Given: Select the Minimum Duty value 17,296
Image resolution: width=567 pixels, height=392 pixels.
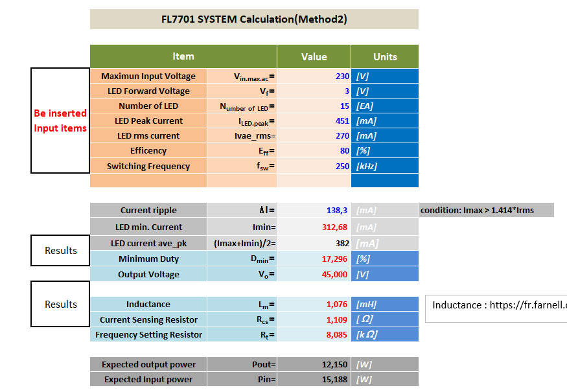Looking at the screenshot, I should click(314, 259).
